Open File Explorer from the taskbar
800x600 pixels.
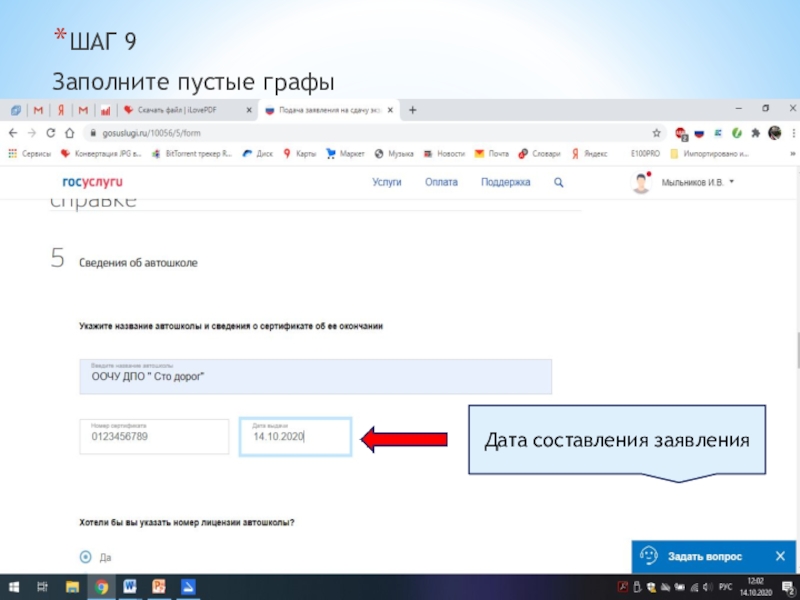click(72, 586)
